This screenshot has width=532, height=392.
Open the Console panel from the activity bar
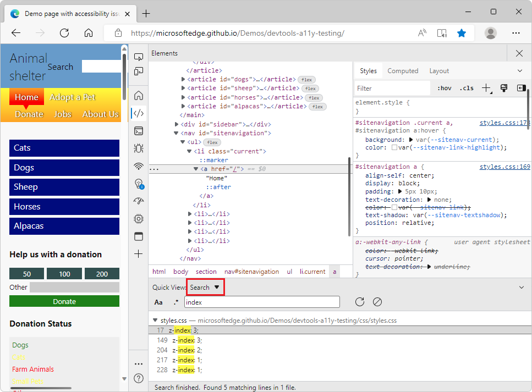pyautogui.click(x=138, y=131)
